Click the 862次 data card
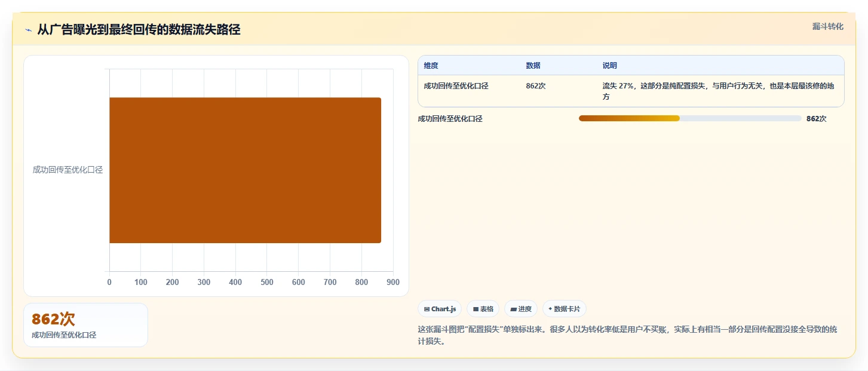The height and width of the screenshot is (371, 868). (85, 325)
